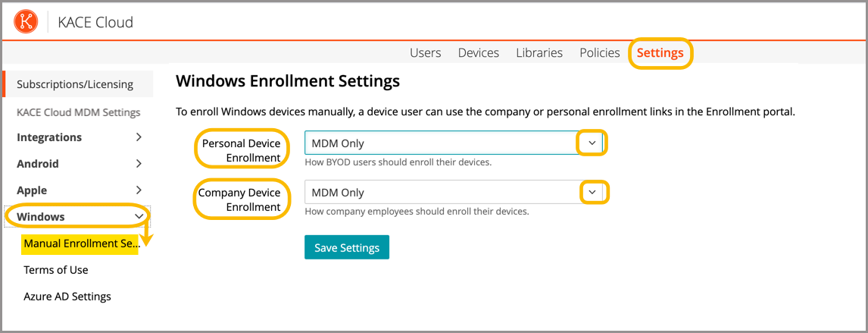This screenshot has width=868, height=333.
Task: Click the Personal Device Enrollment field
Action: pos(441,143)
